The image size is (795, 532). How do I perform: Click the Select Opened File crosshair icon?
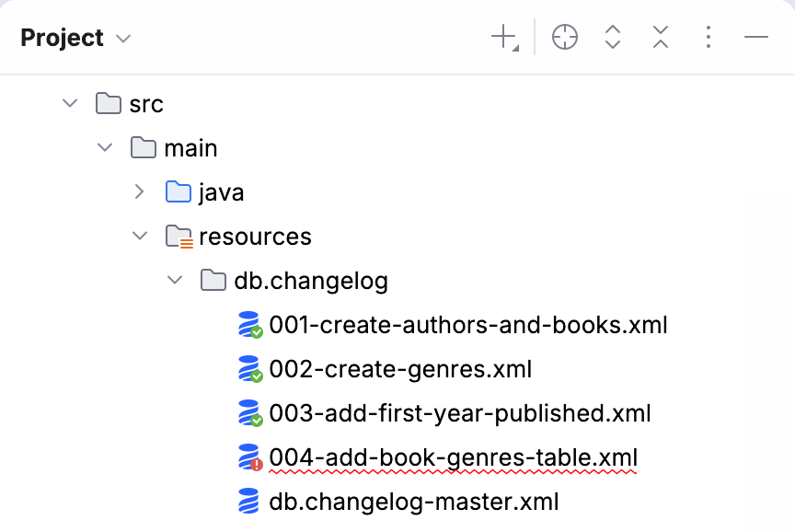[564, 38]
